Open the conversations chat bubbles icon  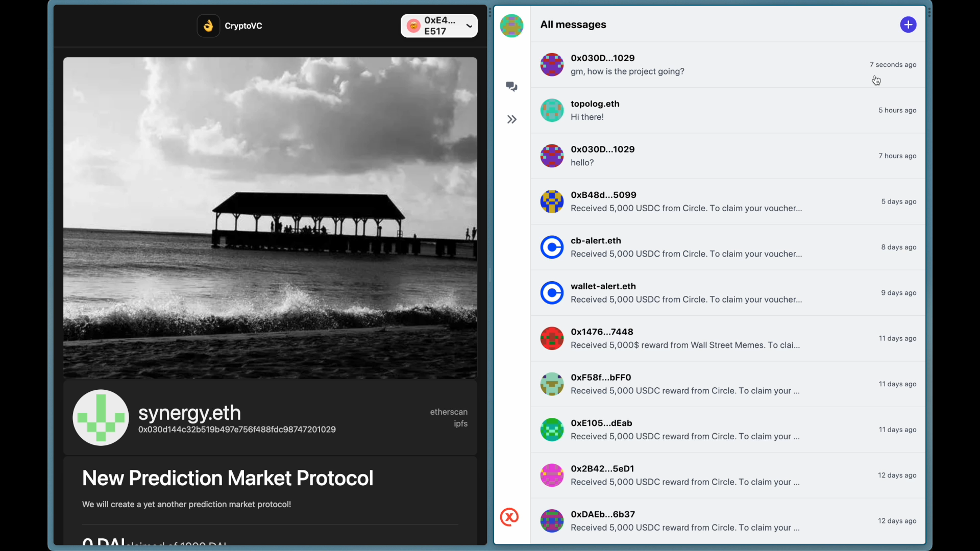(511, 86)
